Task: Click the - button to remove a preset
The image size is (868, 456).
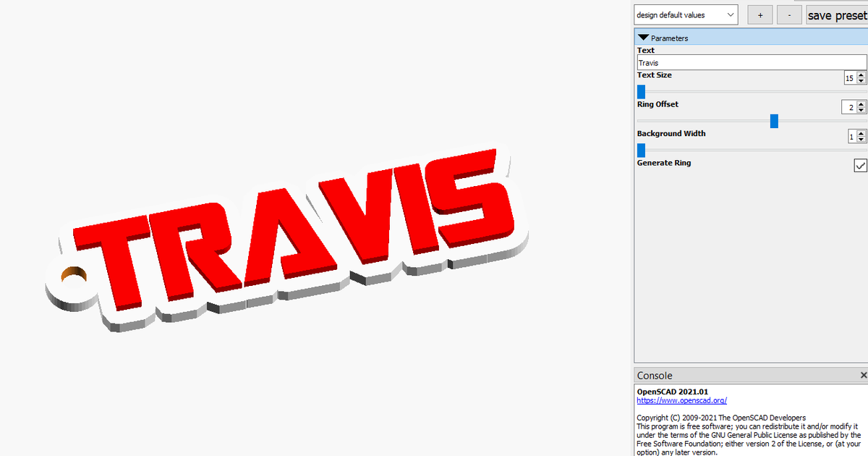Action: coord(789,14)
